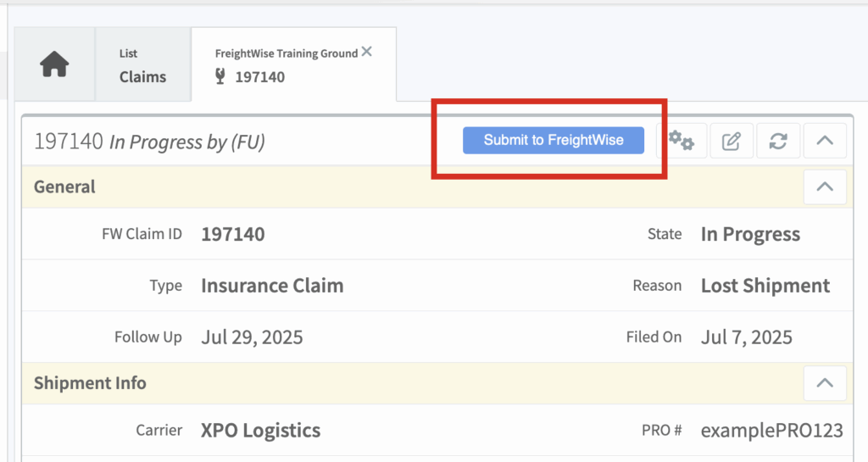868x462 pixels.
Task: Click the Filed On date Jul 7, 2025
Action: coord(746,337)
